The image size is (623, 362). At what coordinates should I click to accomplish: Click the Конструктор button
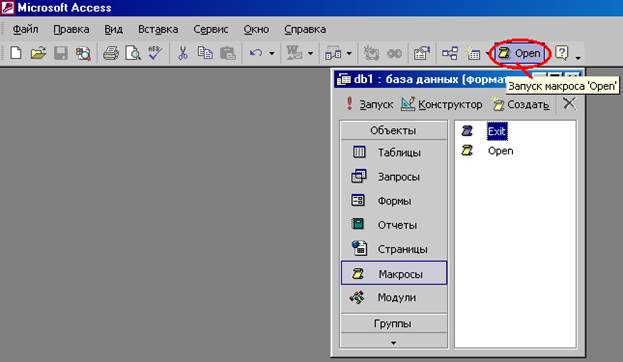click(x=441, y=104)
